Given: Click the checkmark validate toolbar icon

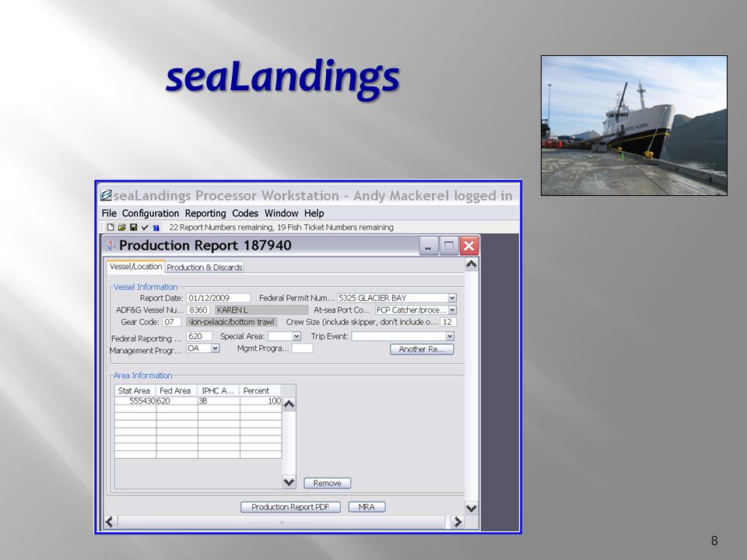Looking at the screenshot, I should [145, 228].
